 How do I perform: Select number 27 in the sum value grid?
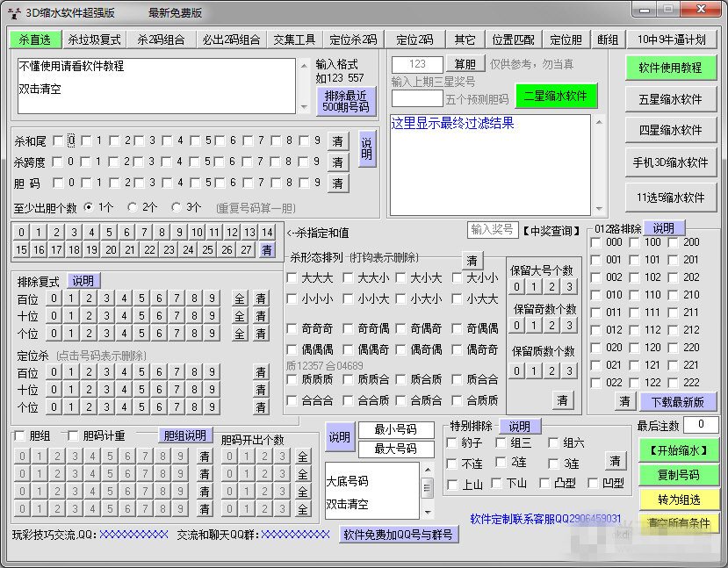pos(246,249)
